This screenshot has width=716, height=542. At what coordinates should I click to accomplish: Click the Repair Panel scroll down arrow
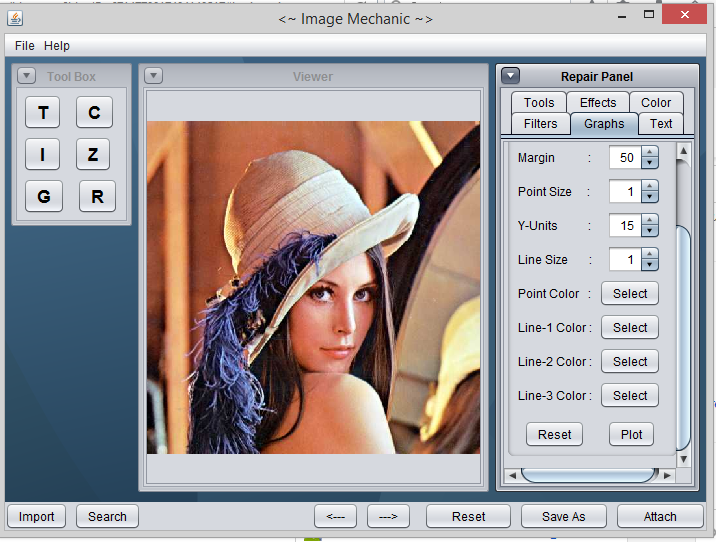coord(684,459)
